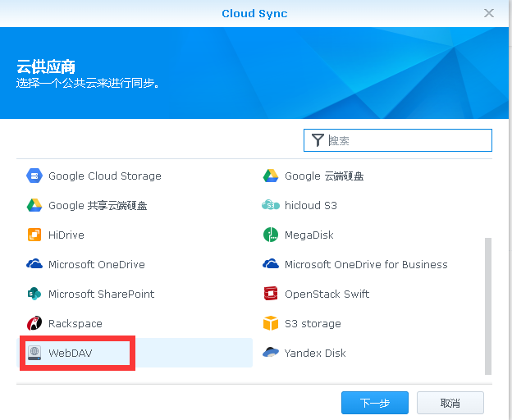Click the 取消 cancel button

click(x=450, y=403)
